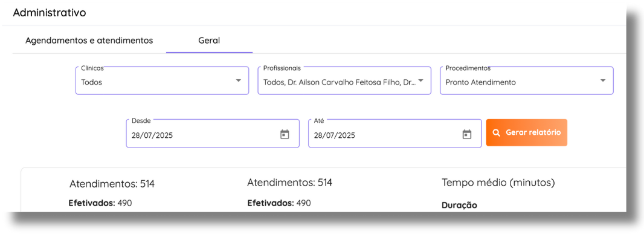Image resolution: width=644 pixels, height=237 pixels.
Task: Click the Duração label
Action: pyautogui.click(x=460, y=206)
